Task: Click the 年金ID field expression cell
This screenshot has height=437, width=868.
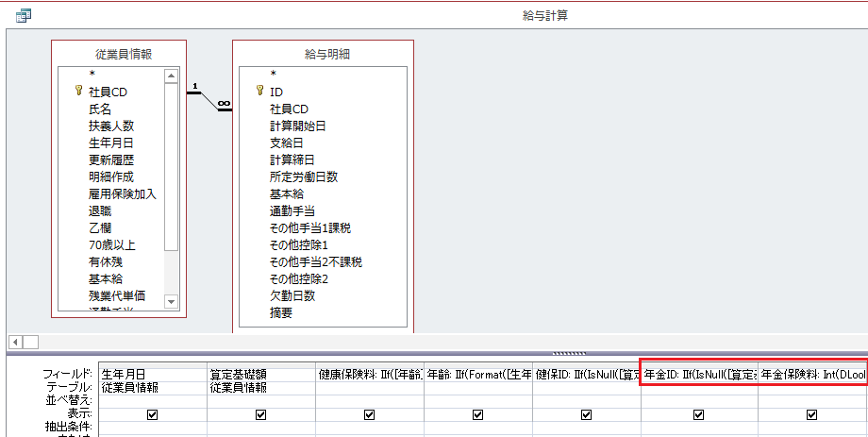Action: click(698, 374)
